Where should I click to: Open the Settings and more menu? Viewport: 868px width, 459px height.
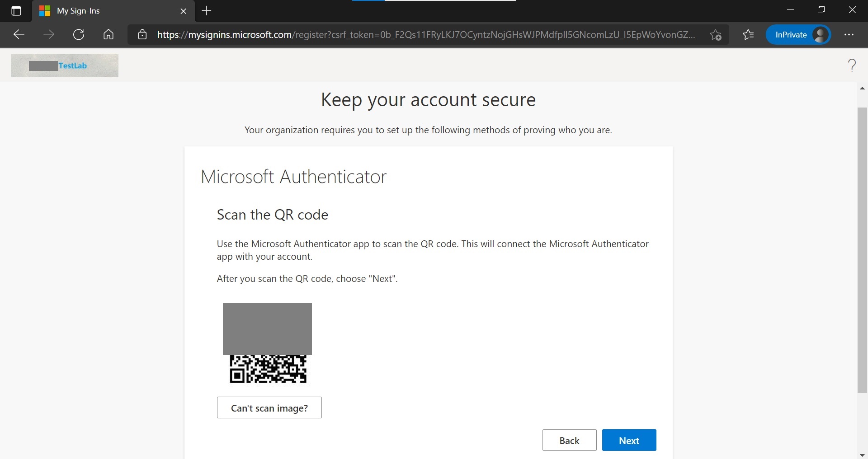tap(850, 35)
